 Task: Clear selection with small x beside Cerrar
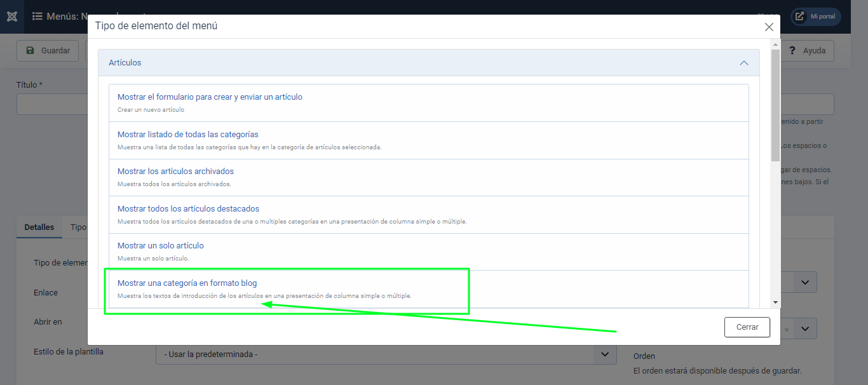point(786,329)
